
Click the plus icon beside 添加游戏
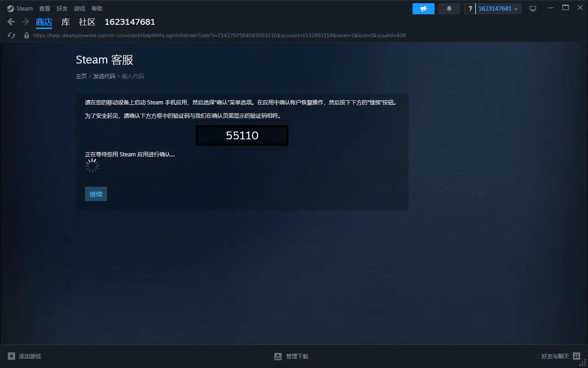11,356
